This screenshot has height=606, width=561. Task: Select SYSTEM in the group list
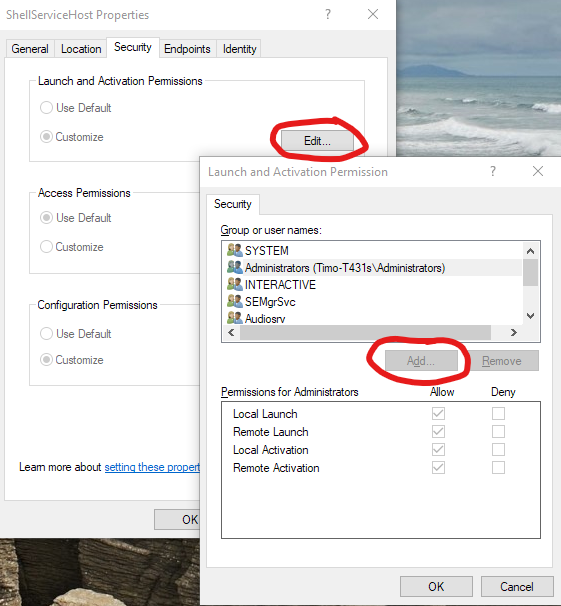372,250
